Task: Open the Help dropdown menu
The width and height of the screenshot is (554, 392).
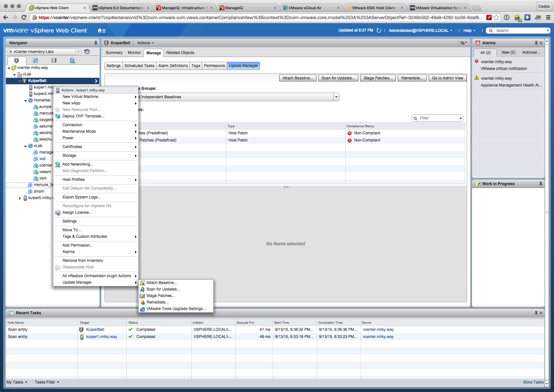Action: [469, 31]
